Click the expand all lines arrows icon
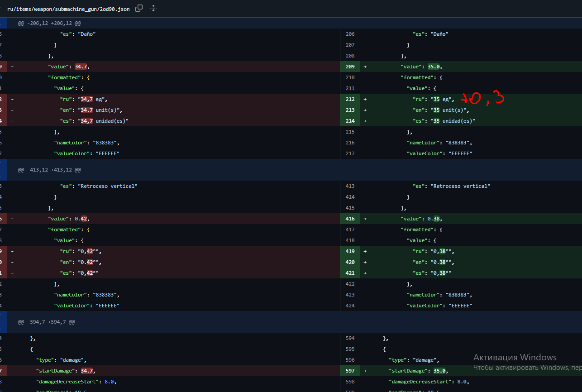The width and height of the screenshot is (582, 392). point(153,8)
